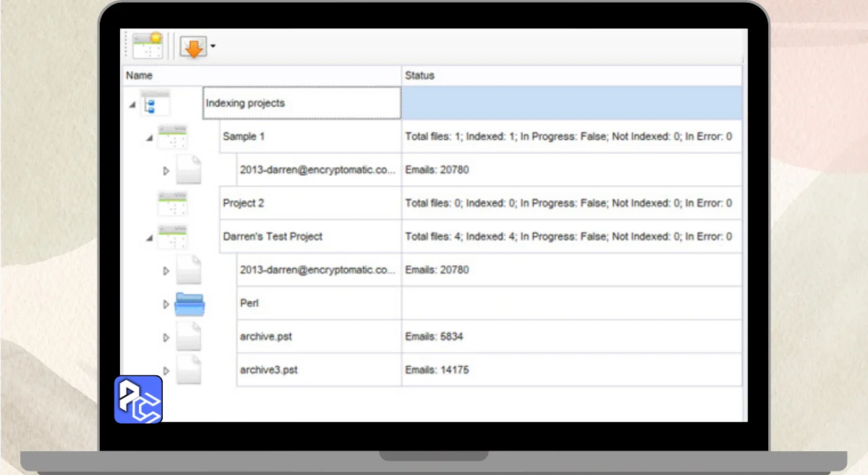Viewport: 868px width, 475px height.
Task: Click the file icon under Sample 1
Action: (x=189, y=170)
